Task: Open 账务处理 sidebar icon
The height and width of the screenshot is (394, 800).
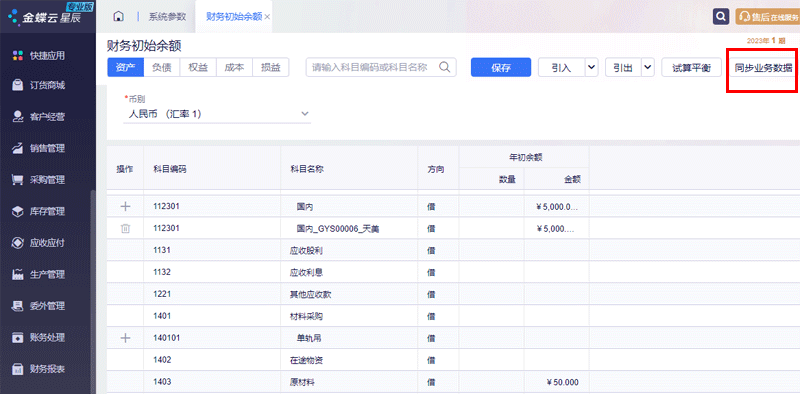Action: [x=18, y=337]
